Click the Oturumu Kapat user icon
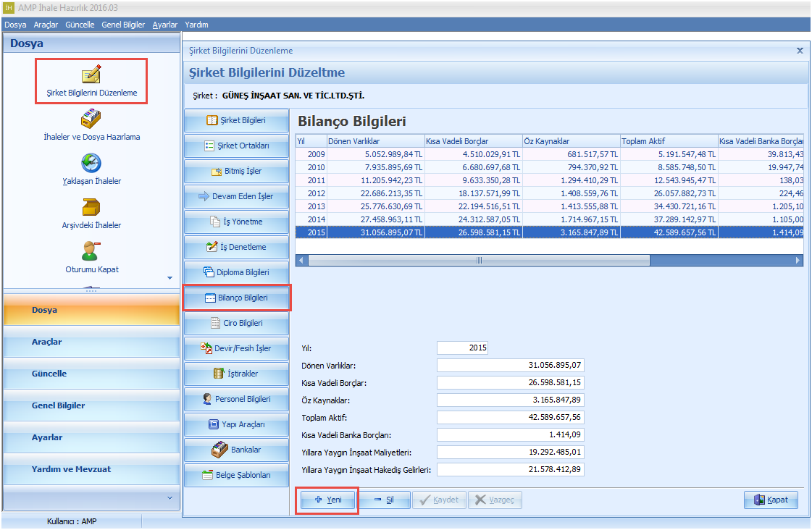 coord(91,251)
